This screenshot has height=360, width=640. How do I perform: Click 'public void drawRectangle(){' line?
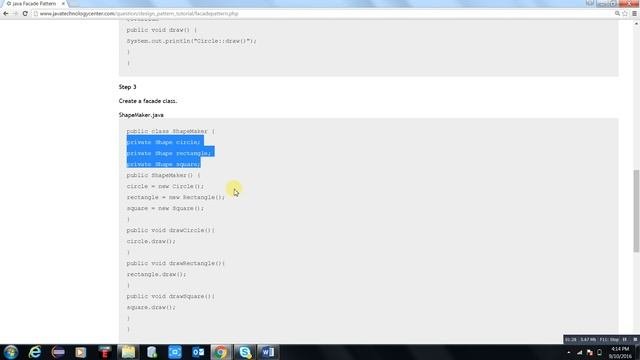176,263
